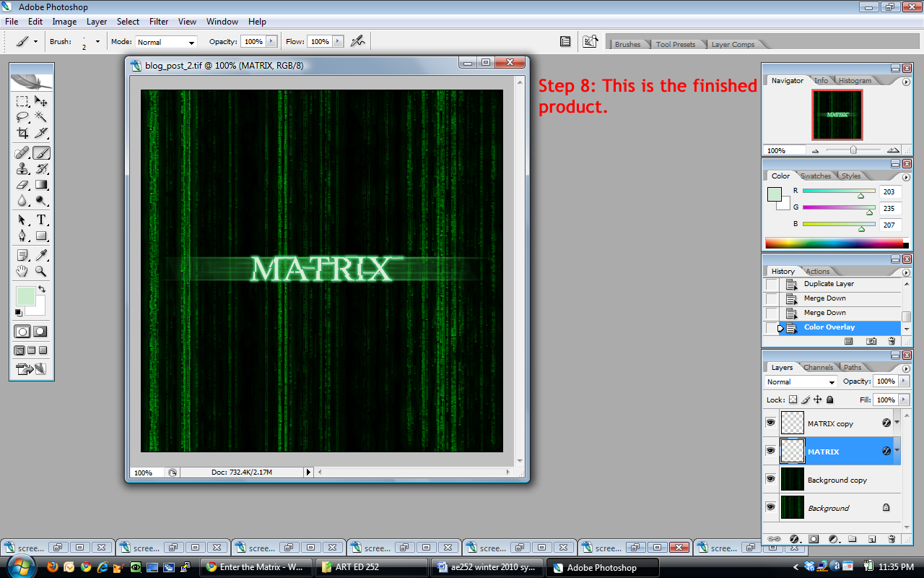The image size is (924, 578).
Task: Select the Path Selection tool
Action: pyautogui.click(x=22, y=220)
